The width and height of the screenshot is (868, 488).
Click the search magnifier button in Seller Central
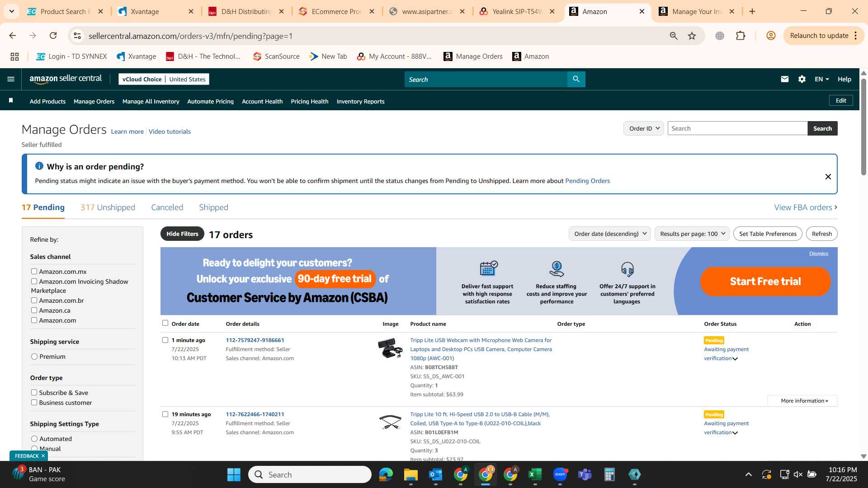coord(576,79)
